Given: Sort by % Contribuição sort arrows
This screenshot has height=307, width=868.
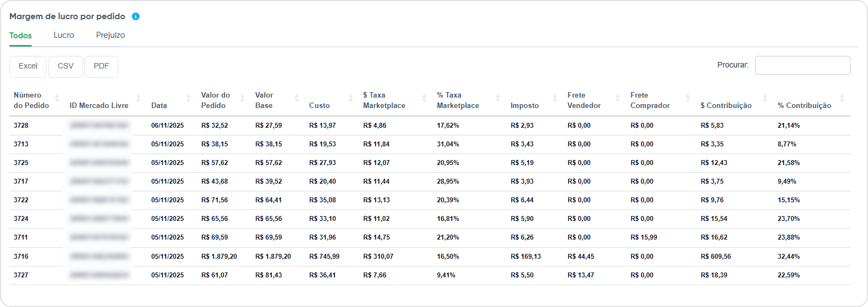Looking at the screenshot, I should point(842,98).
